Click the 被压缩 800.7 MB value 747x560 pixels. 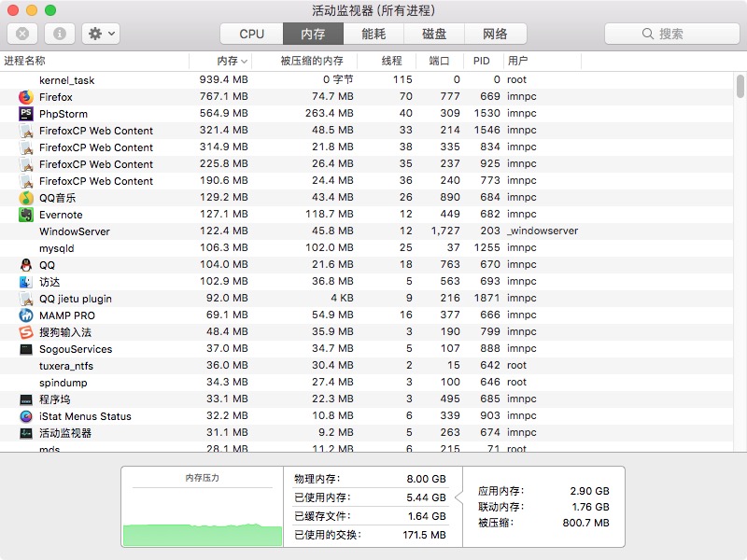coord(586,523)
